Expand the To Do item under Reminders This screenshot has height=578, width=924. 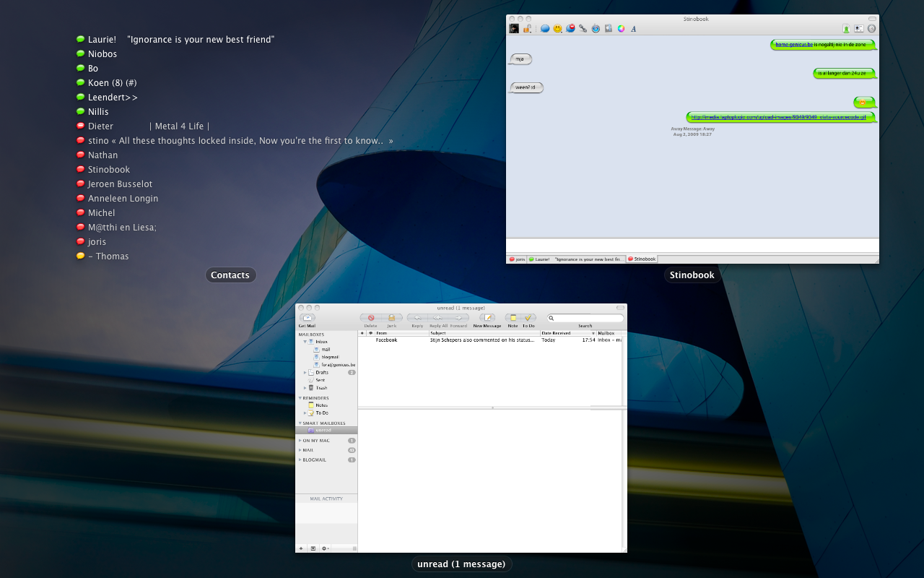pos(305,413)
